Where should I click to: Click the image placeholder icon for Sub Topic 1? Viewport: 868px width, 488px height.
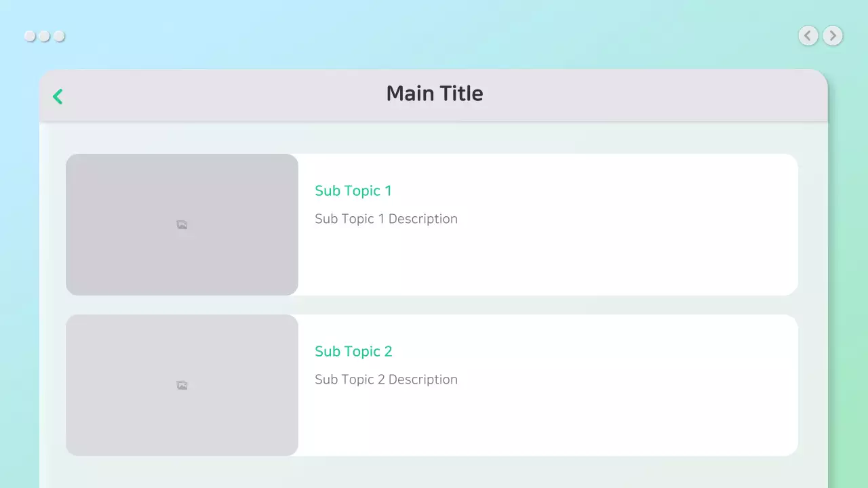(x=182, y=225)
